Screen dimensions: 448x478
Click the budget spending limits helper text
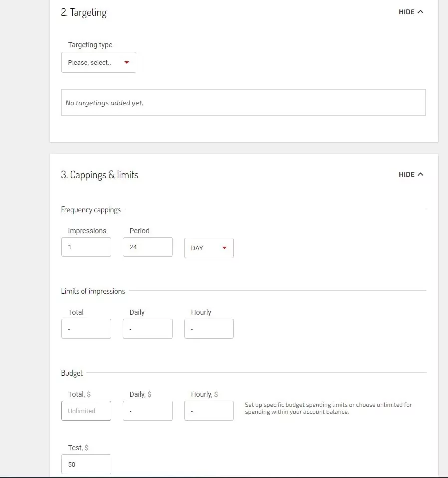[x=328, y=408]
